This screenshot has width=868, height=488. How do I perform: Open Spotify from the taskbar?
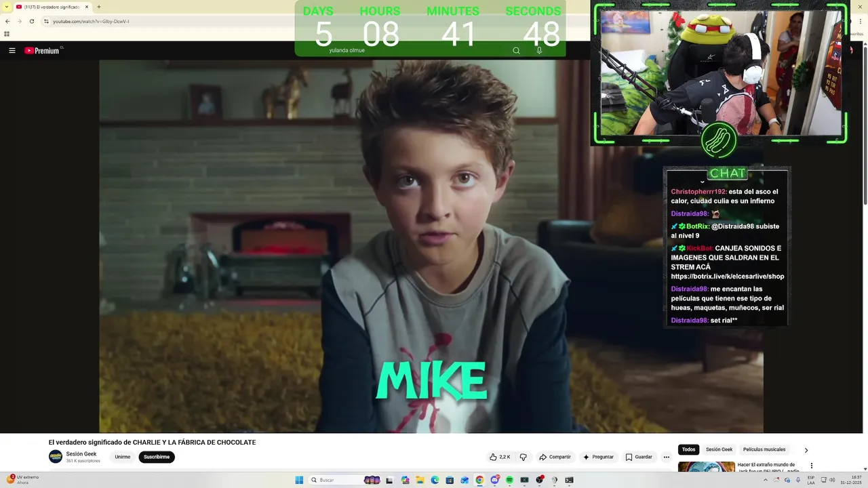click(509, 480)
